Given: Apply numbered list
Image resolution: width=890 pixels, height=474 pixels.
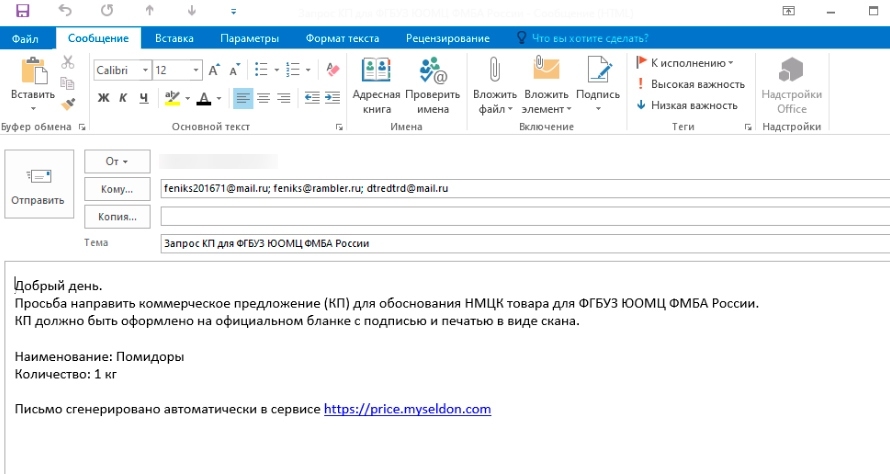Looking at the screenshot, I should click(293, 70).
